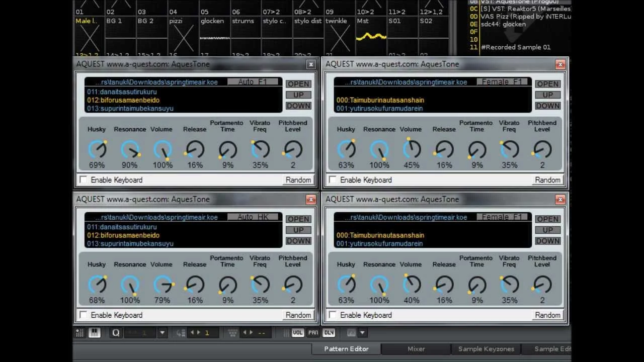This screenshot has height=362, width=644.
Task: Click the Husky knob showing 68%
Action: 97,285
